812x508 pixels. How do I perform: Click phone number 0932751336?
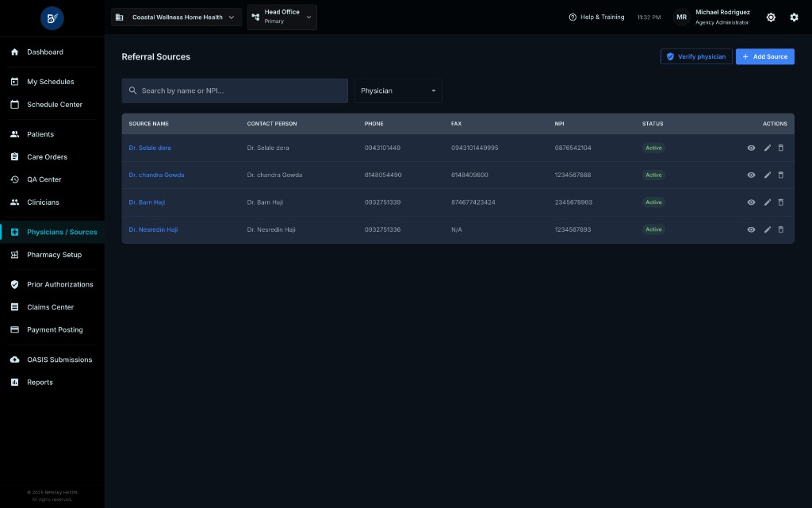[382, 229]
